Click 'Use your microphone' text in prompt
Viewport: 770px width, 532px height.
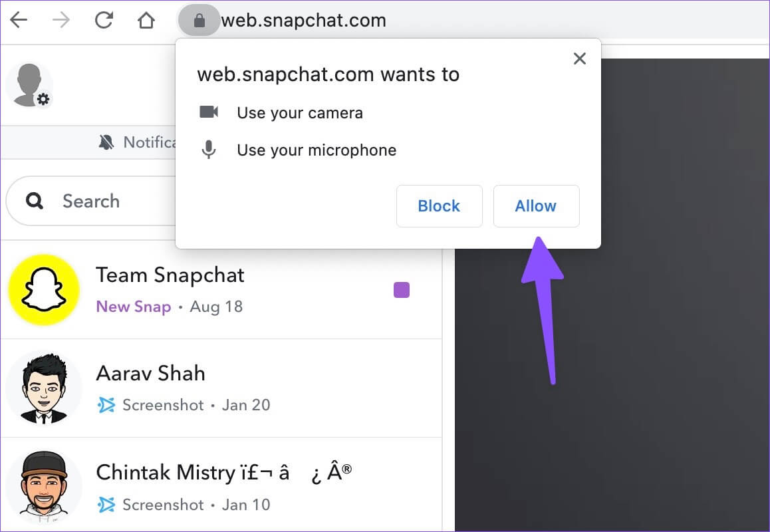click(x=317, y=150)
